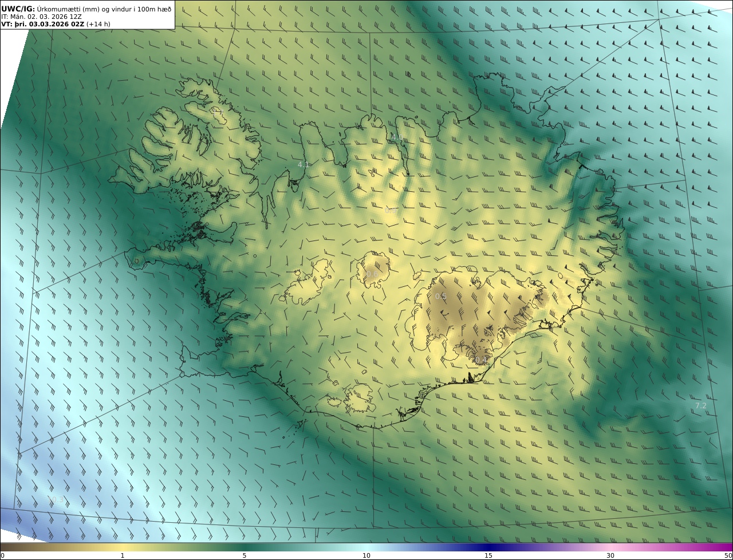This screenshot has width=733, height=560.
Task: Click the colorbar tick label 1
Action: click(x=122, y=555)
